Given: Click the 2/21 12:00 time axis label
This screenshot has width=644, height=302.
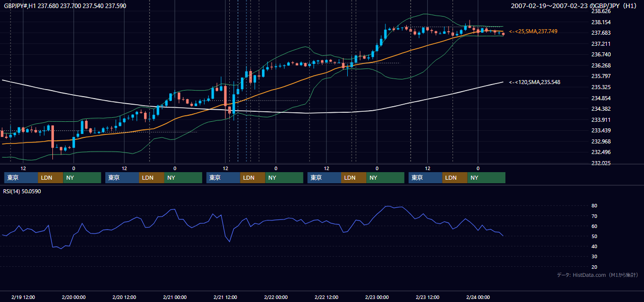Looking at the screenshot, I should pyautogui.click(x=225, y=297).
